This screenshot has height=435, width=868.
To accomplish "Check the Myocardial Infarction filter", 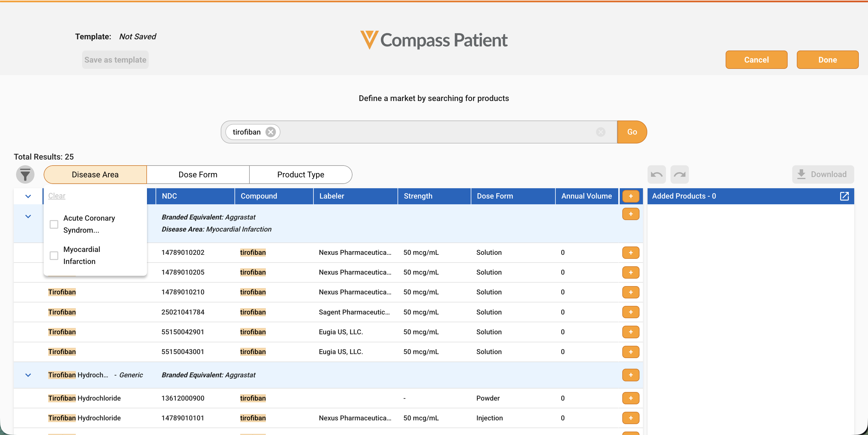I will (x=54, y=256).
